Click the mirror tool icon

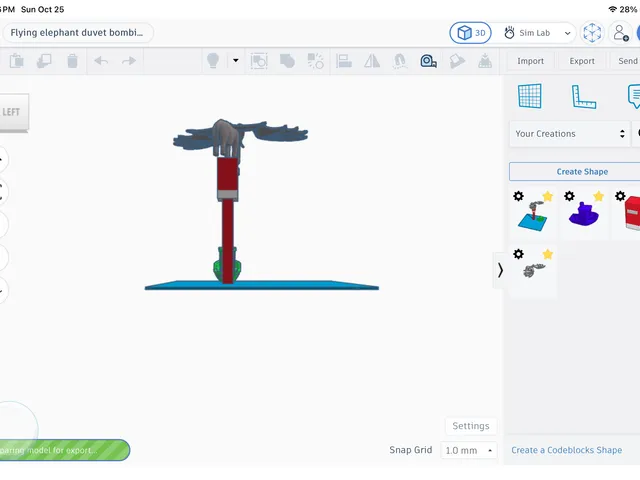click(x=372, y=61)
